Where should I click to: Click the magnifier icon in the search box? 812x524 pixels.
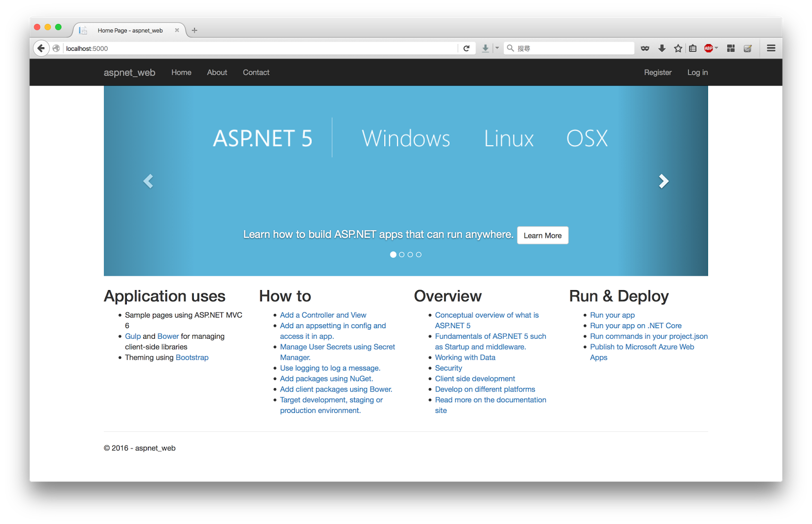[511, 48]
